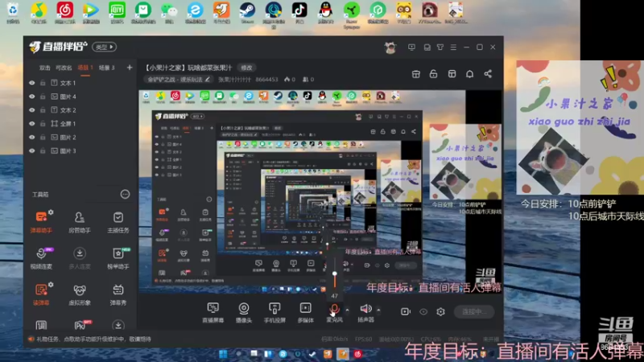The width and height of the screenshot is (644, 362).
Task: Click the streamer avatar in title bar
Action: click(390, 47)
